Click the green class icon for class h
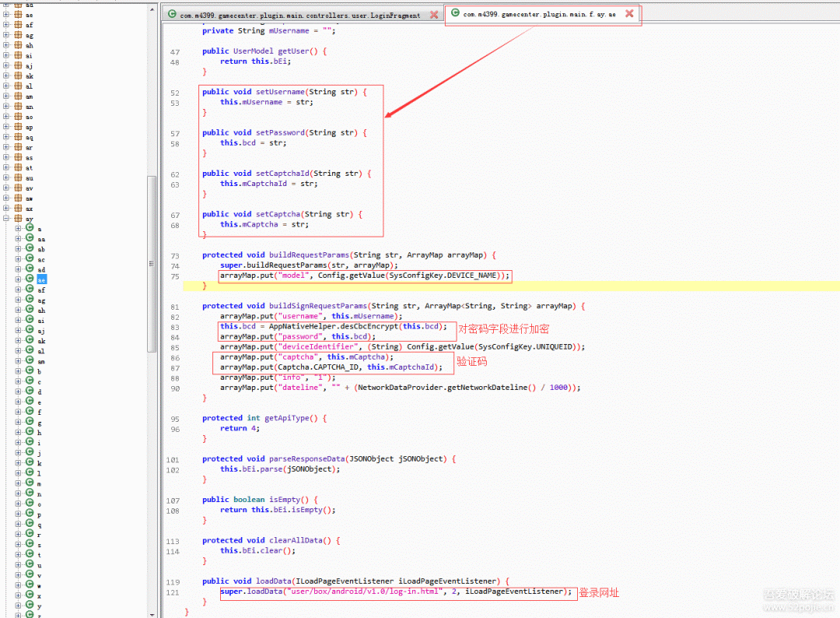Viewport: 840px width, 618px height. [x=30, y=431]
